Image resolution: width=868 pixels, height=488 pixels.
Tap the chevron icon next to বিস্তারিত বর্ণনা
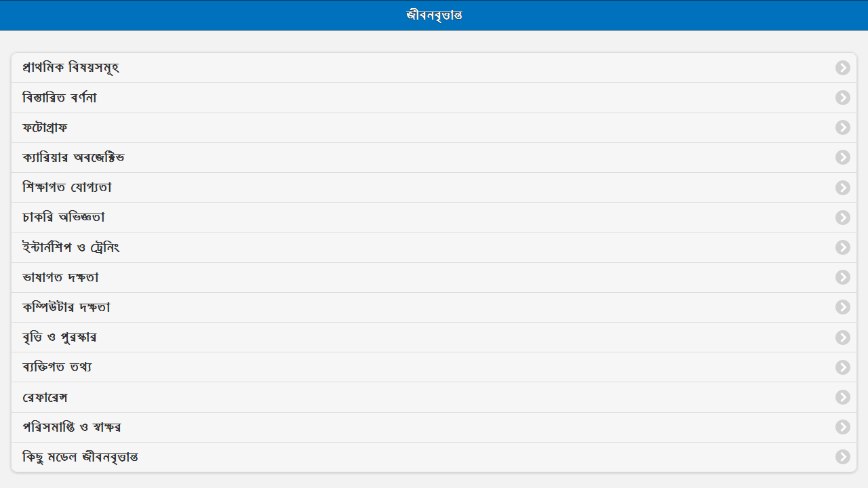click(x=843, y=98)
